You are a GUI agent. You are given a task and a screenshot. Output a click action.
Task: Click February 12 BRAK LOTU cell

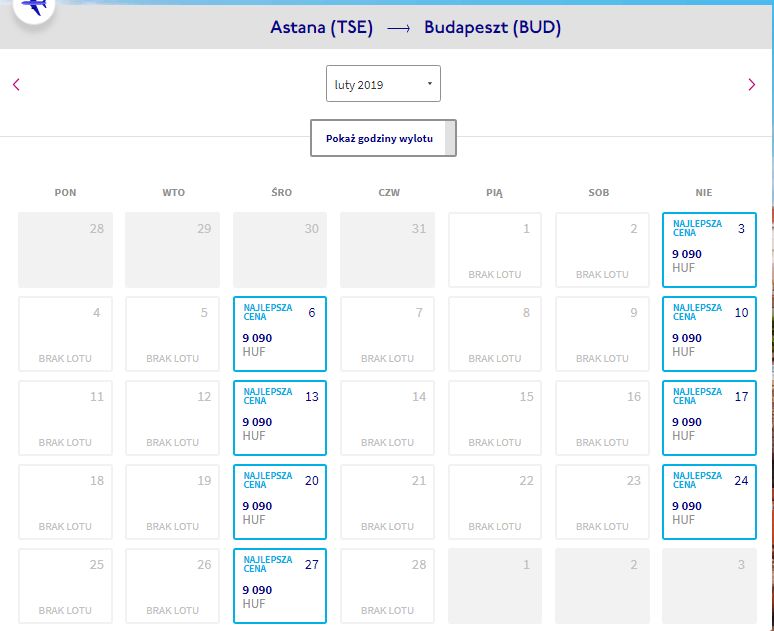point(172,418)
